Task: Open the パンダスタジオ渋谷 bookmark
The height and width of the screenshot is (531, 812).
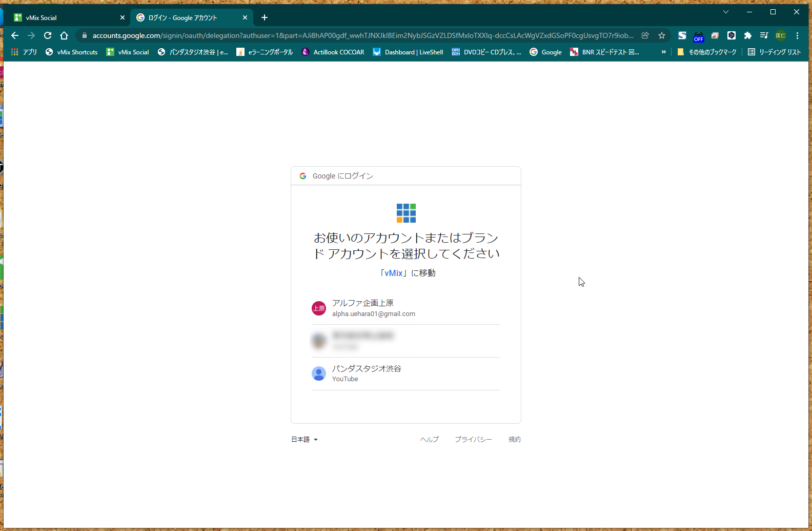Action: pyautogui.click(x=193, y=52)
